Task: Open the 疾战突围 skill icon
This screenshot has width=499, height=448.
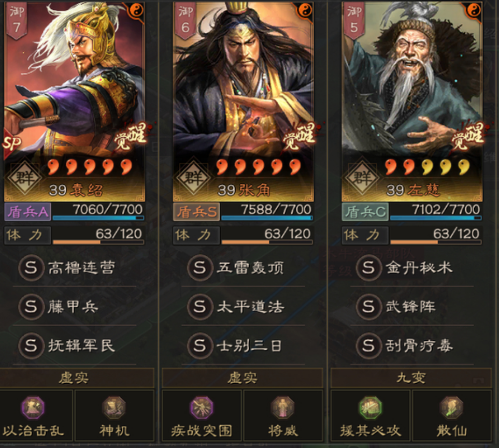Action: tap(201, 408)
